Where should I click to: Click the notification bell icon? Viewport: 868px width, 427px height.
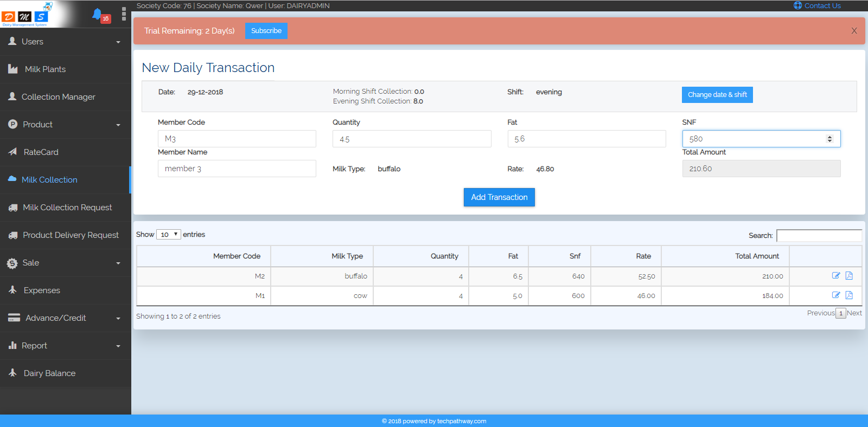point(97,14)
